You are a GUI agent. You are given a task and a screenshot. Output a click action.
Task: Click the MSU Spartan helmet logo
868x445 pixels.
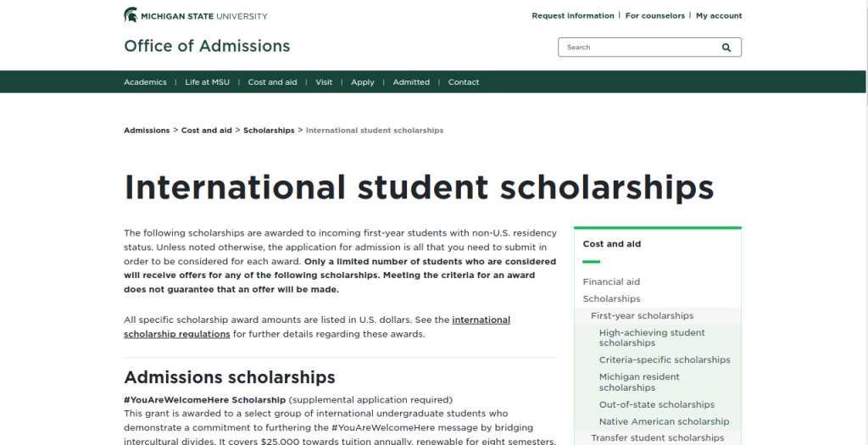click(131, 15)
